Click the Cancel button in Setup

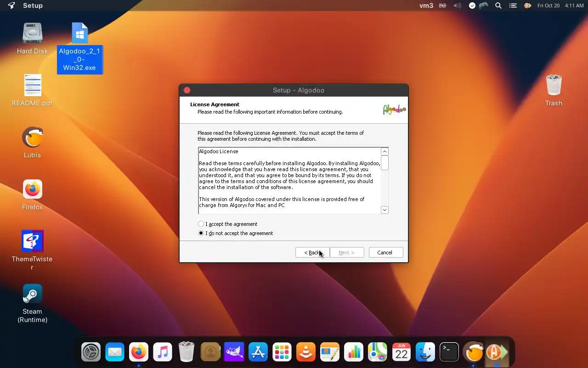(x=386, y=253)
